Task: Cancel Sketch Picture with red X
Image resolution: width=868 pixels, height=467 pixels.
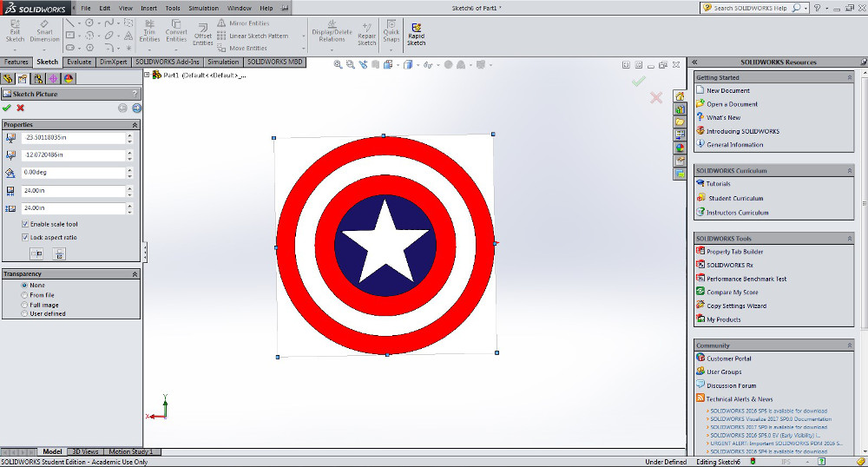Action: click(x=21, y=108)
